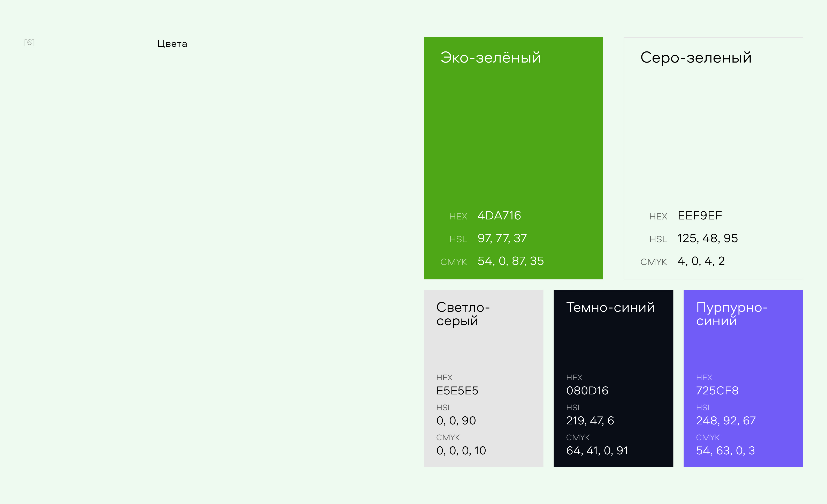Click the Цвета section heading
The height and width of the screenshot is (504, 827).
click(x=172, y=44)
